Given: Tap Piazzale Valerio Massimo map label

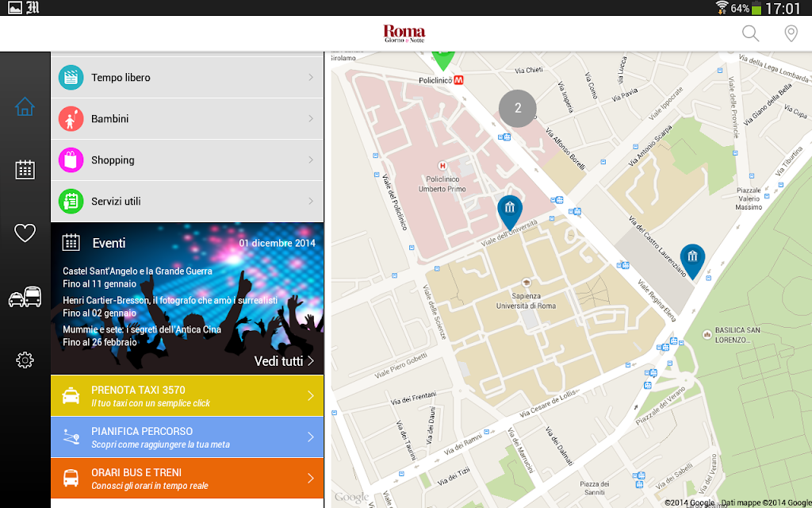Looking at the screenshot, I should [x=749, y=198].
